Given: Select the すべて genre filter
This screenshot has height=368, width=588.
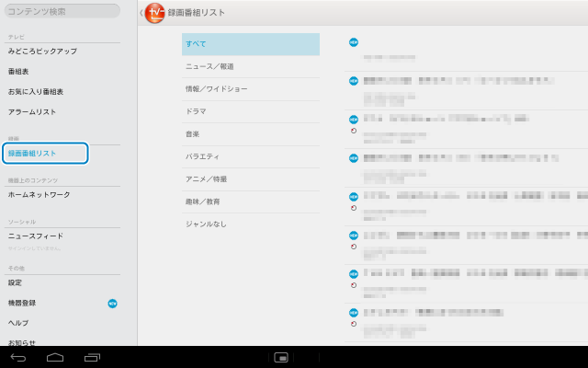Looking at the screenshot, I should click(250, 44).
